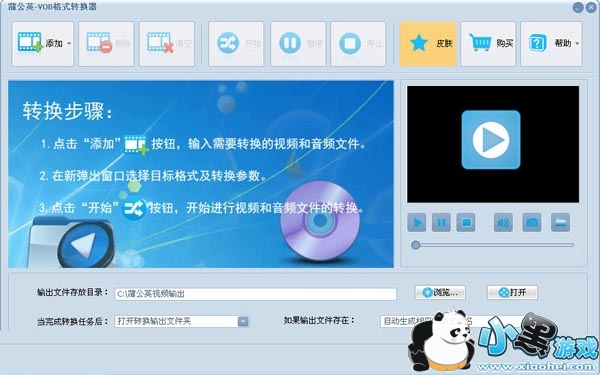This screenshot has width=600, height=375.
Task: Expand the 帮助 dropdown arrow
Action: click(x=577, y=44)
